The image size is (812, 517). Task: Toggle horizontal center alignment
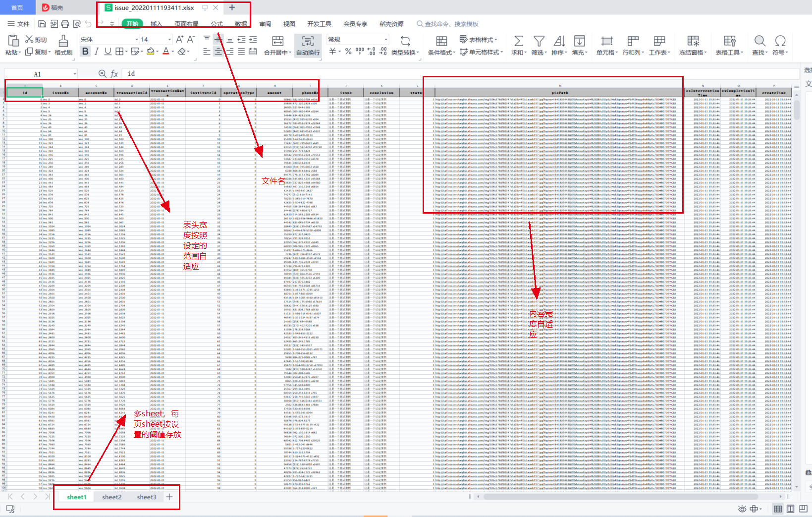coord(218,52)
